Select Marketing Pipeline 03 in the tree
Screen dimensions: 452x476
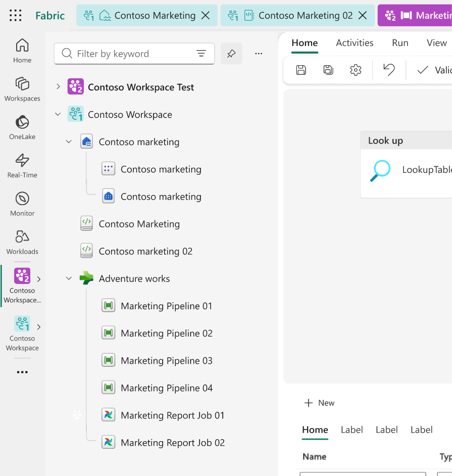pos(166,361)
